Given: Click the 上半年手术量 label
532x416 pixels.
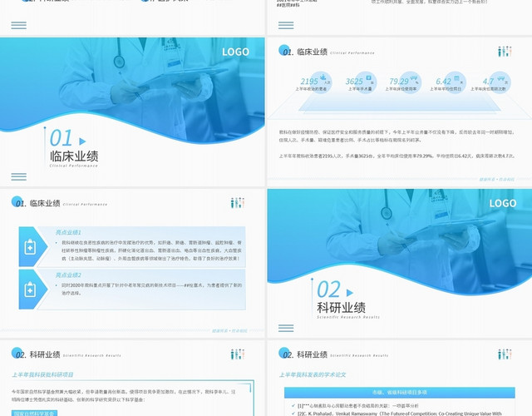Looking at the screenshot, I should point(360,89).
